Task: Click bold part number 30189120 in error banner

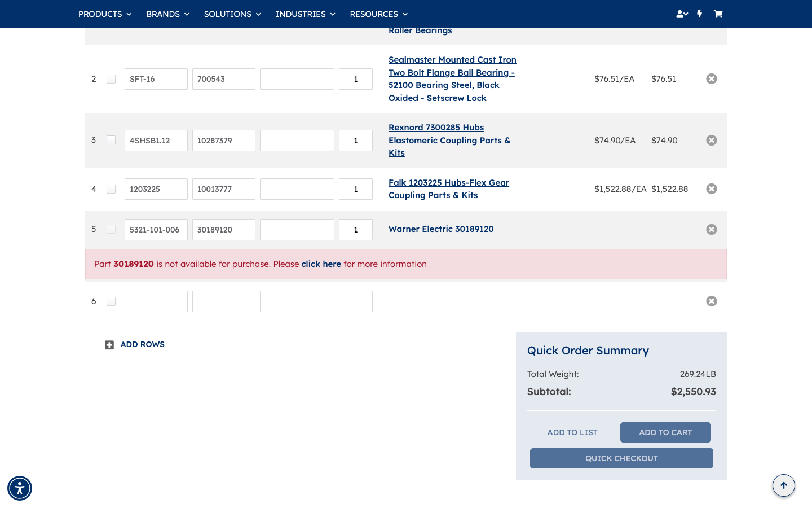Action: [x=134, y=264]
